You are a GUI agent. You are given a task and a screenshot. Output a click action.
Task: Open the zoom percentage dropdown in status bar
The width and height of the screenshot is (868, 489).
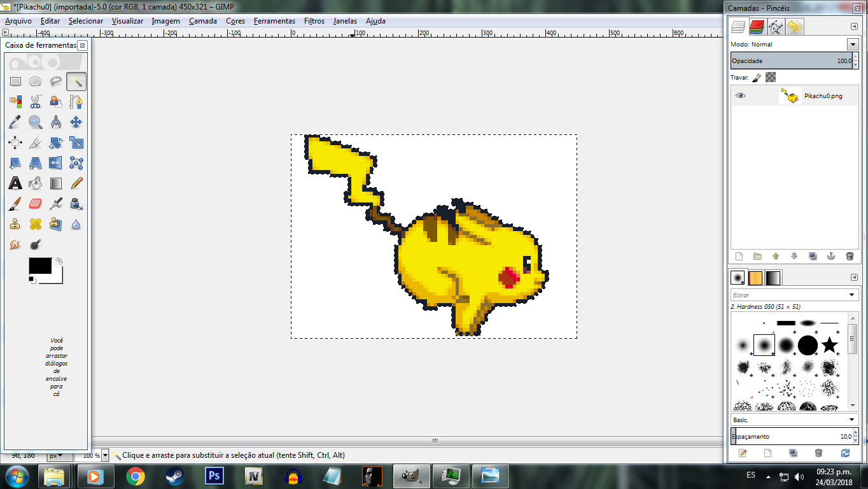tap(105, 455)
